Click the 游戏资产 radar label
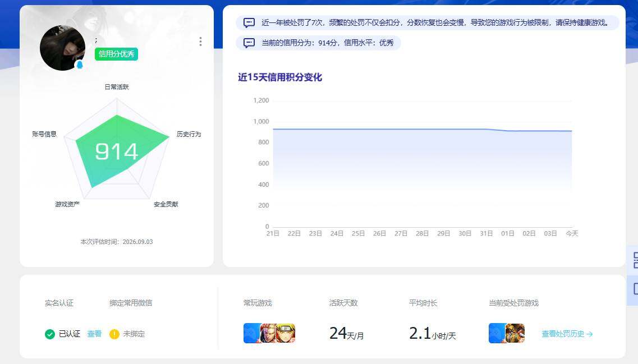Image resolution: width=638 pixels, height=364 pixels. coord(67,204)
